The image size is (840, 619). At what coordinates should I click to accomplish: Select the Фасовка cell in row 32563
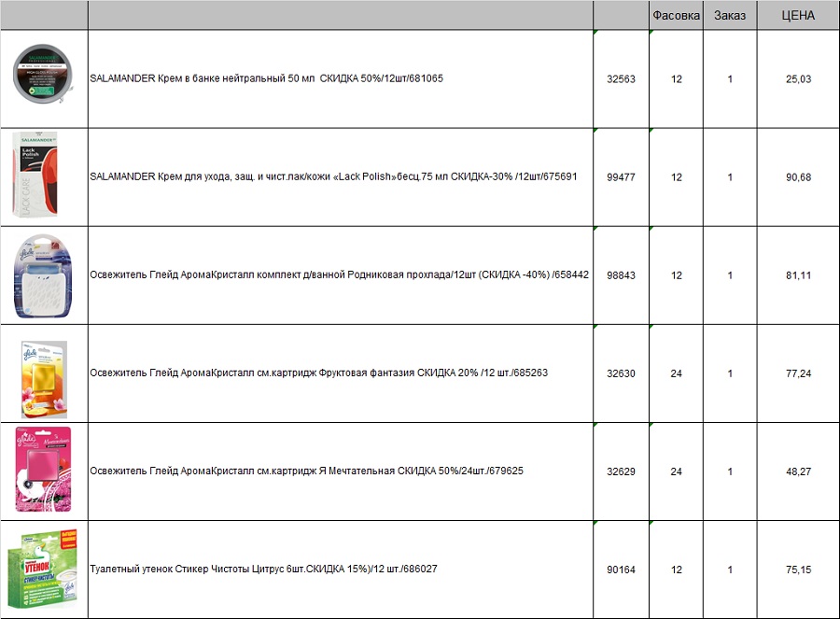click(x=676, y=78)
